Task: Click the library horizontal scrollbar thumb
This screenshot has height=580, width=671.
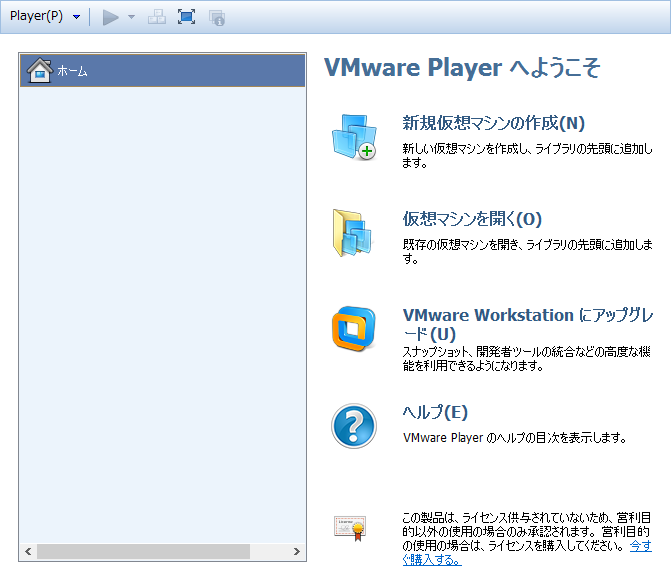Action: coord(143,551)
